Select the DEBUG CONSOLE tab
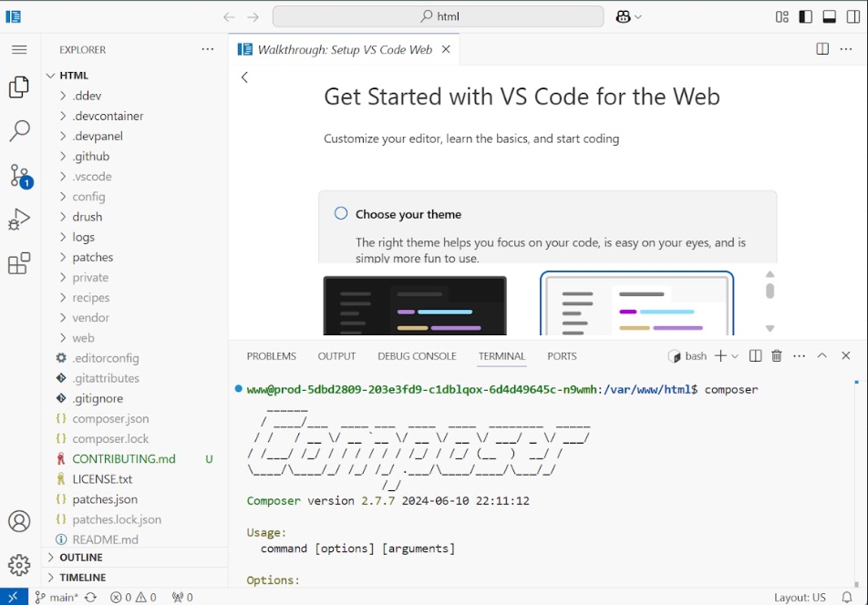Screen dimensions: 868x605 point(417,355)
